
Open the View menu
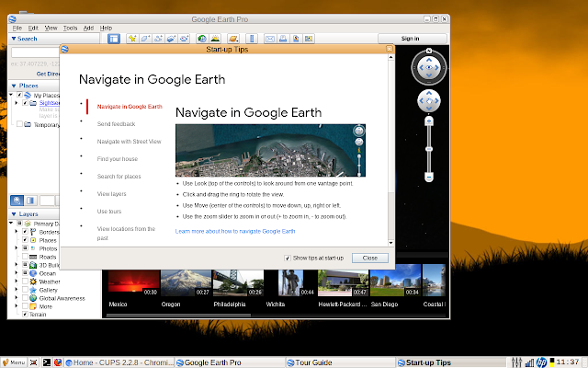point(51,29)
